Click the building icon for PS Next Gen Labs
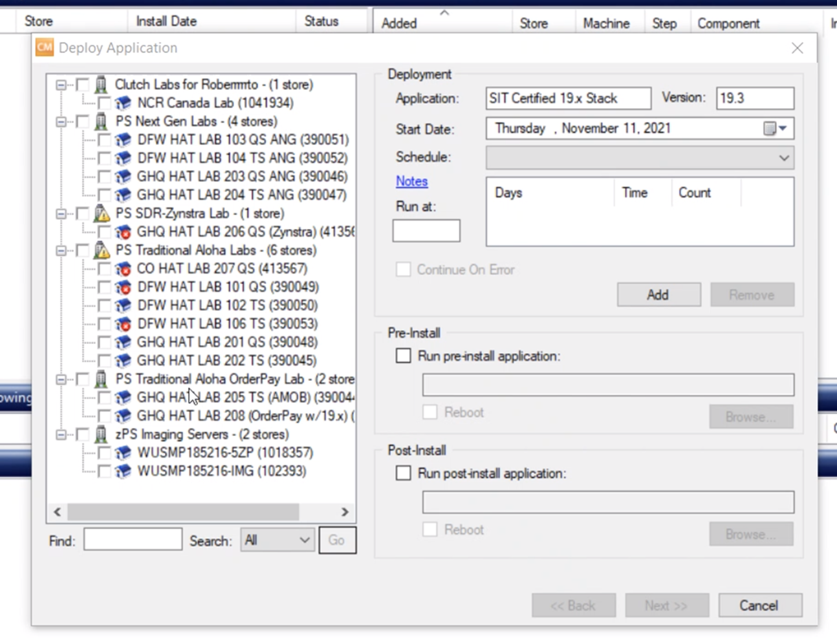The height and width of the screenshot is (644, 837). point(102,122)
